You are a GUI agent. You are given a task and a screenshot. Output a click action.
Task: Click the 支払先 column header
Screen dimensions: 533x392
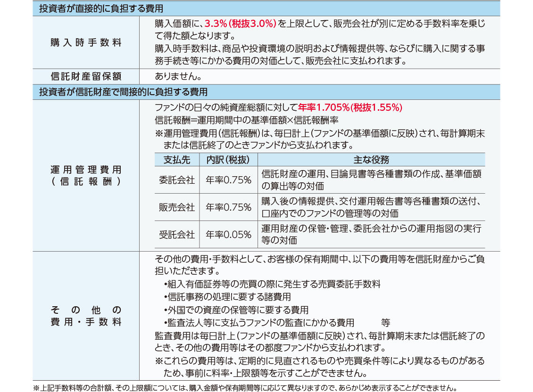tap(177, 159)
